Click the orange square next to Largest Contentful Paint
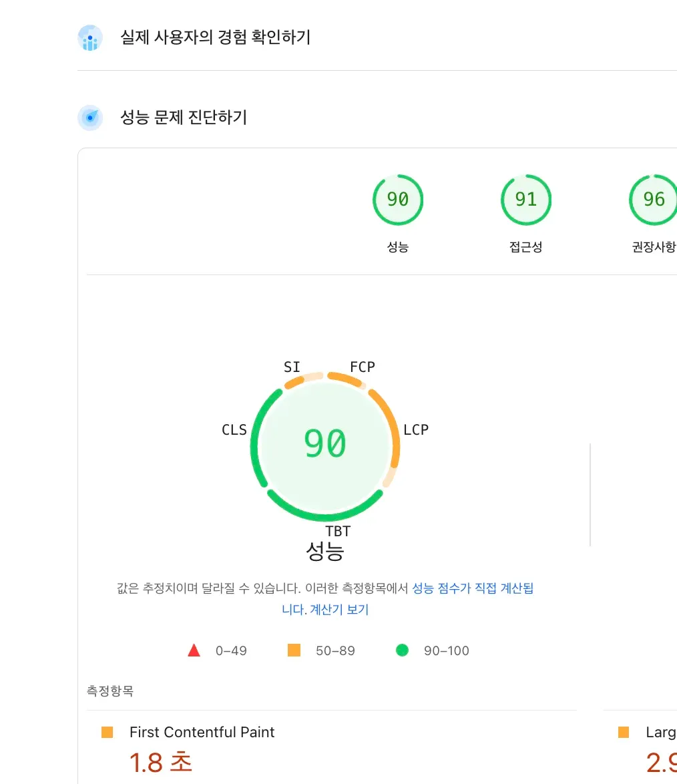677x784 pixels. coord(624,732)
